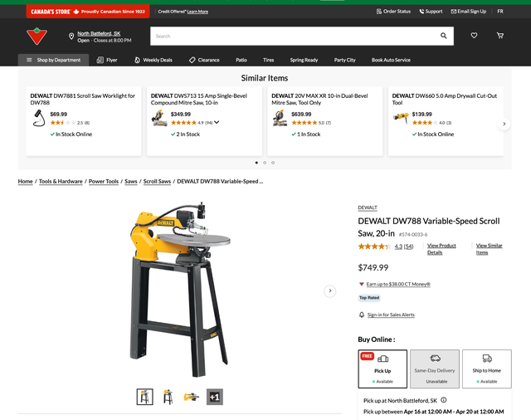This screenshot has height=420, width=531.
Task: Open the Party City menu item
Action: point(345,60)
